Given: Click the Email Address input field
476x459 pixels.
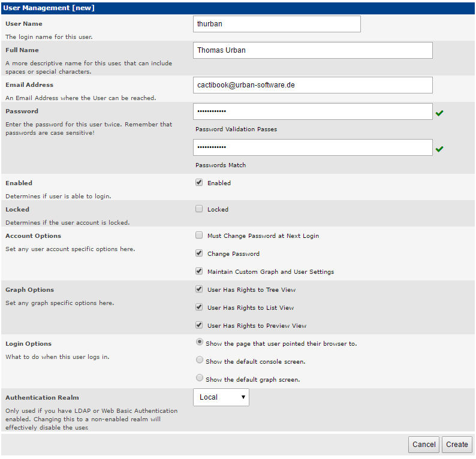Looking at the screenshot, I should click(313, 85).
